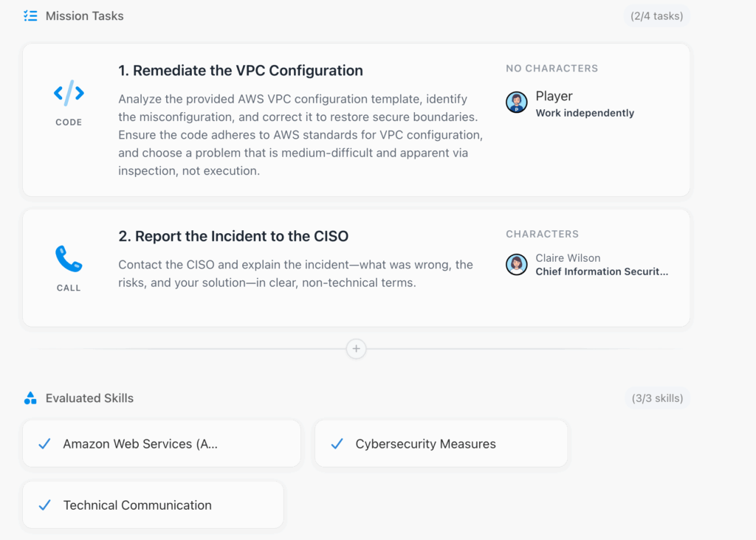Click the code brackets icon in task 1
Screen dimensions: 756x540
(69, 94)
